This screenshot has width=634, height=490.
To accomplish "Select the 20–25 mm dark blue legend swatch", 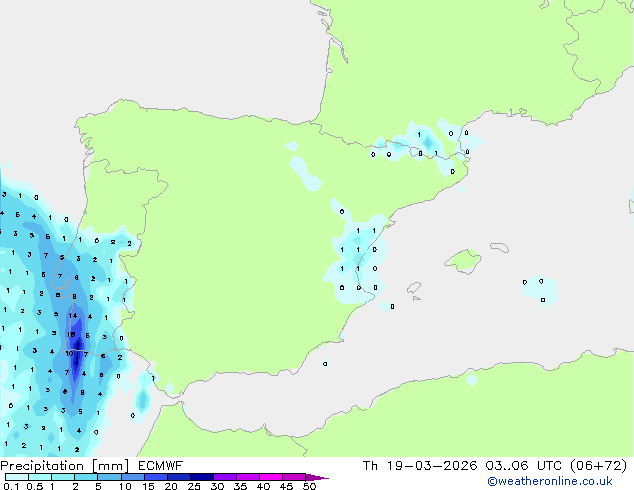I will (179, 477).
